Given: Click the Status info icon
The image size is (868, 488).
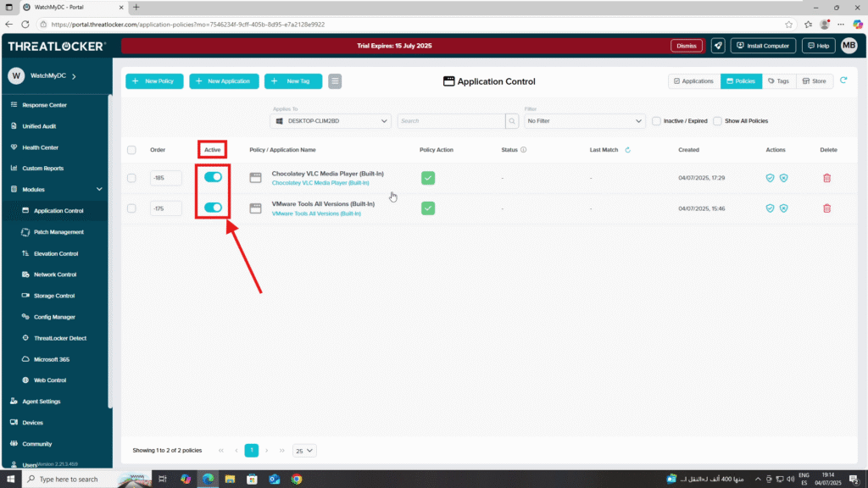Looking at the screenshot, I should [x=523, y=150].
